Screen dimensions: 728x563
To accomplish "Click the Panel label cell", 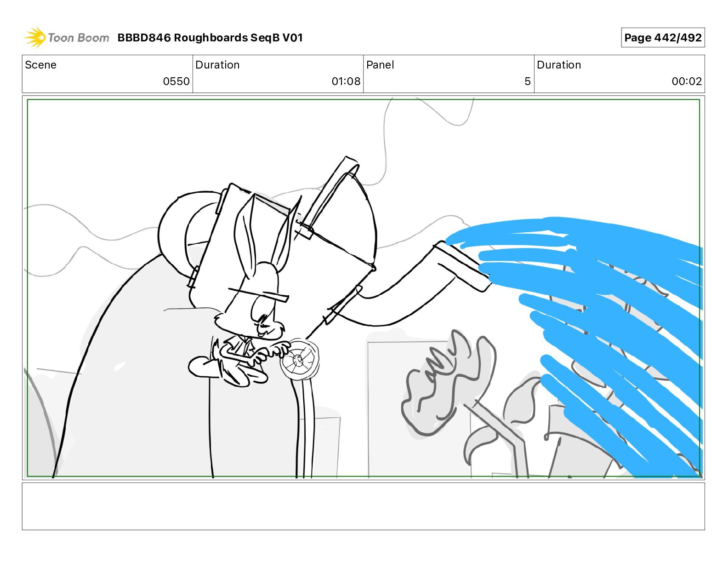I will (449, 74).
